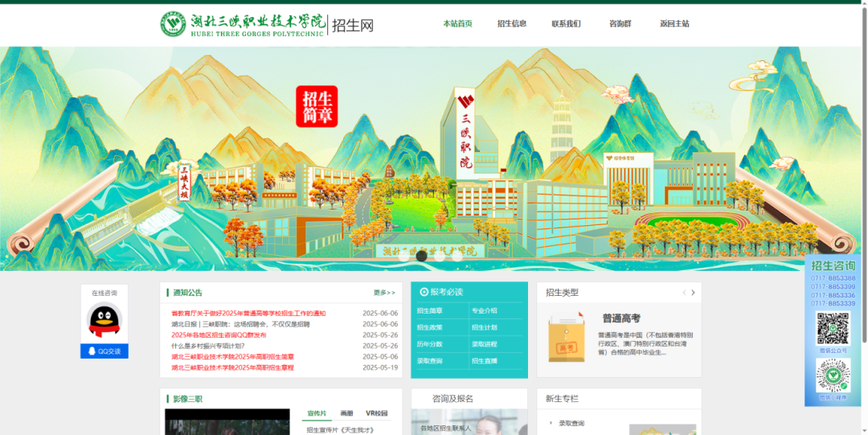Click the target icon beside 报考必读
Image resolution: width=868 pixels, height=435 pixels.
[424, 292]
